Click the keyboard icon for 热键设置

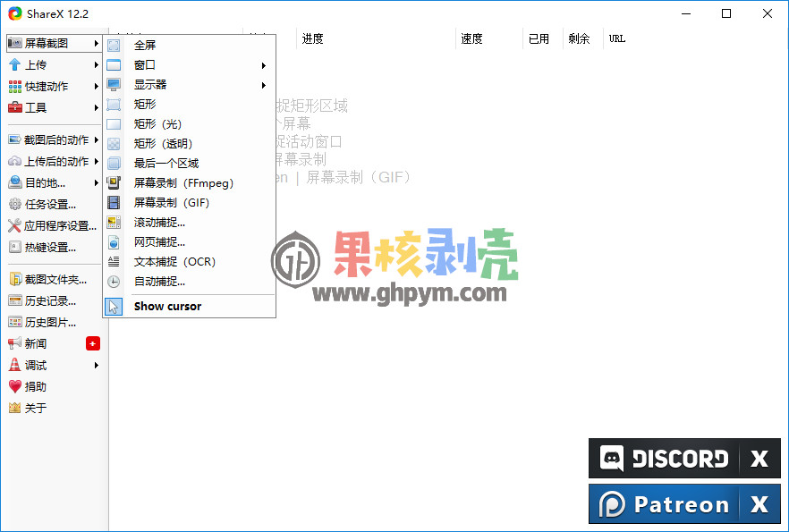coord(15,247)
